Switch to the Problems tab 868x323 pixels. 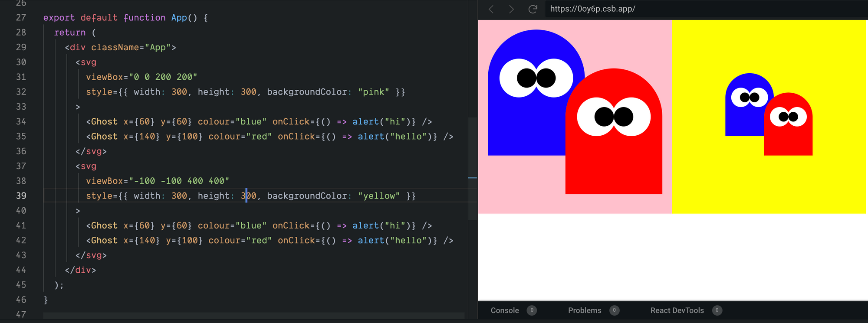(x=584, y=310)
